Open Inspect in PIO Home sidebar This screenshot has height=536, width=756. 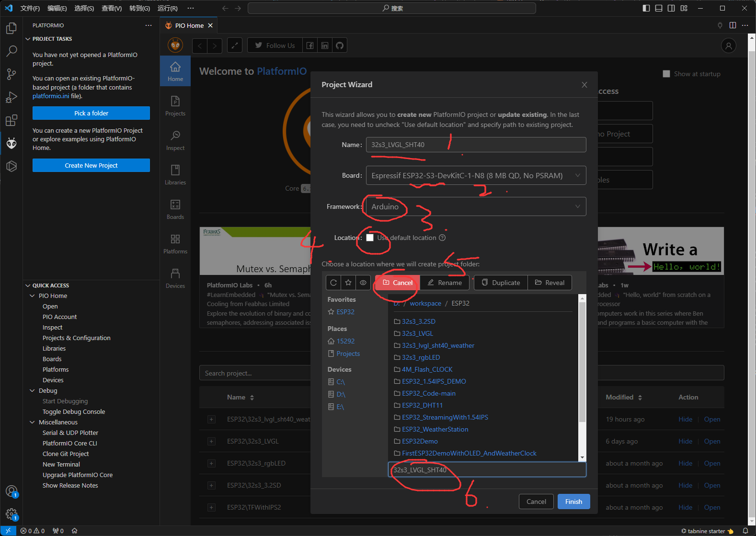coord(175,140)
